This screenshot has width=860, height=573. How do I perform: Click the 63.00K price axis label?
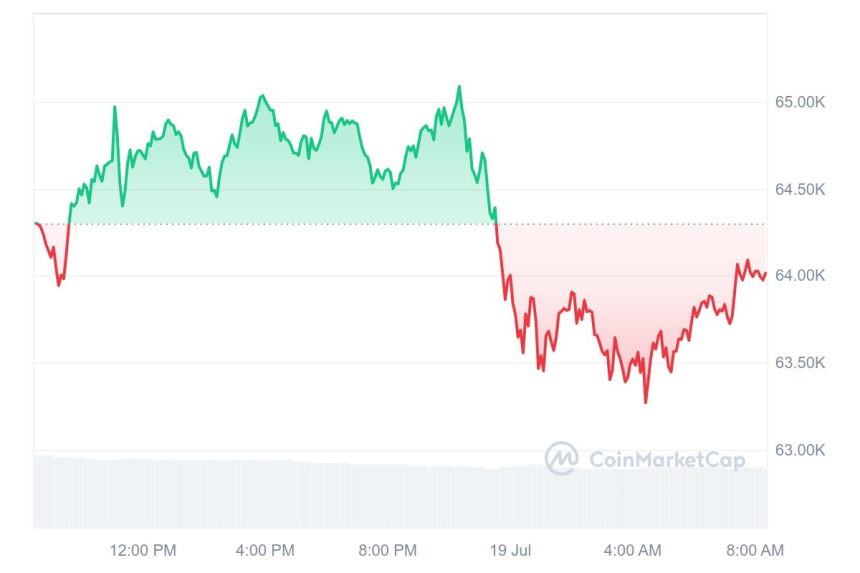click(800, 449)
